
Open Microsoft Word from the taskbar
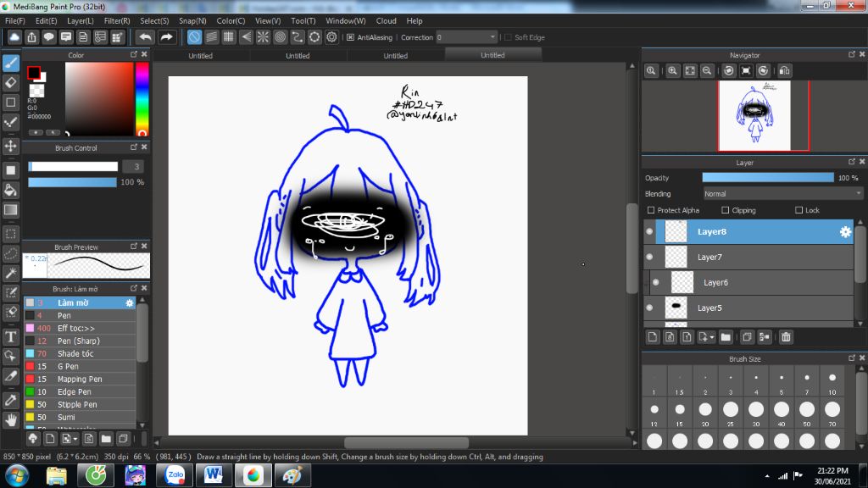coord(214,475)
